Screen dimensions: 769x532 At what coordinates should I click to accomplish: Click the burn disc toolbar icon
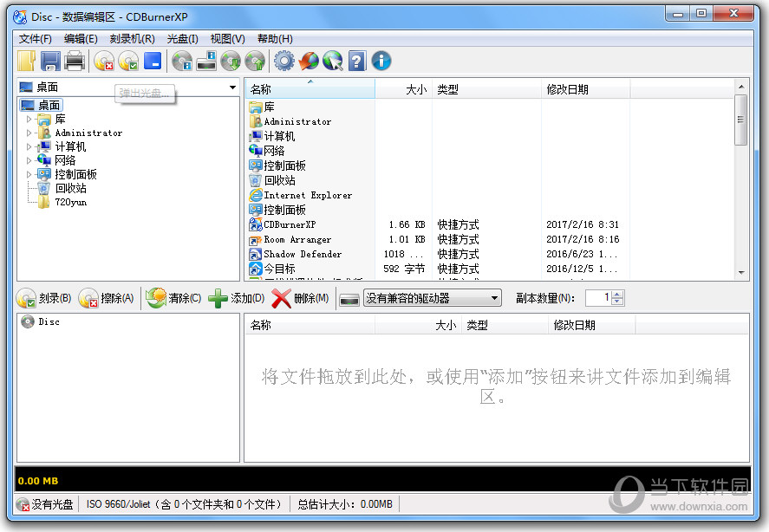tap(128, 62)
